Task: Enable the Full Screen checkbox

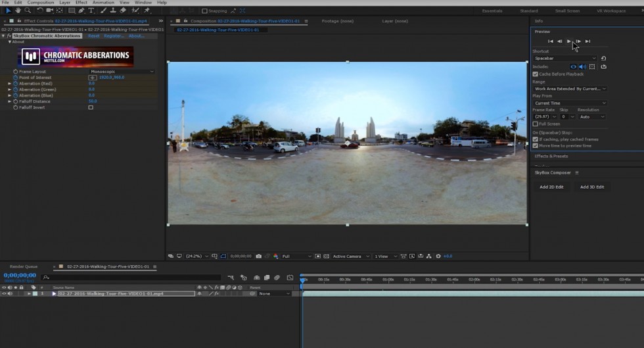Action: 535,124
